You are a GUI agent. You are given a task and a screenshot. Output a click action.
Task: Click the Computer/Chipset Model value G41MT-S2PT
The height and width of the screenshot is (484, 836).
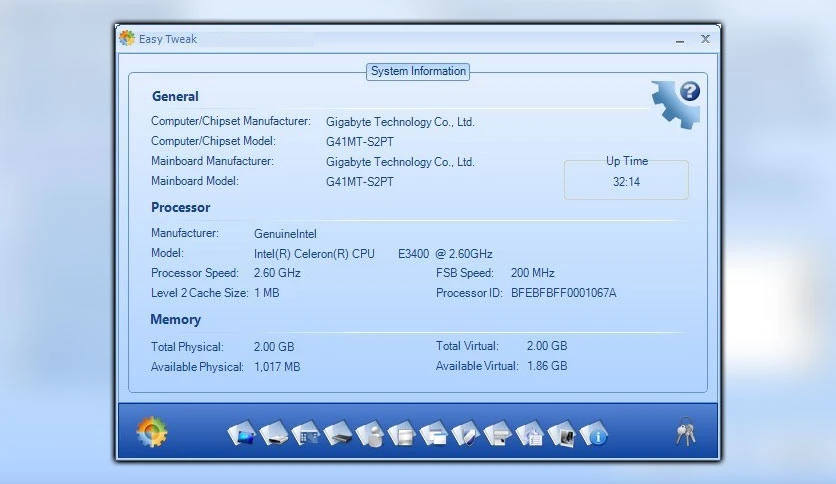(x=360, y=142)
